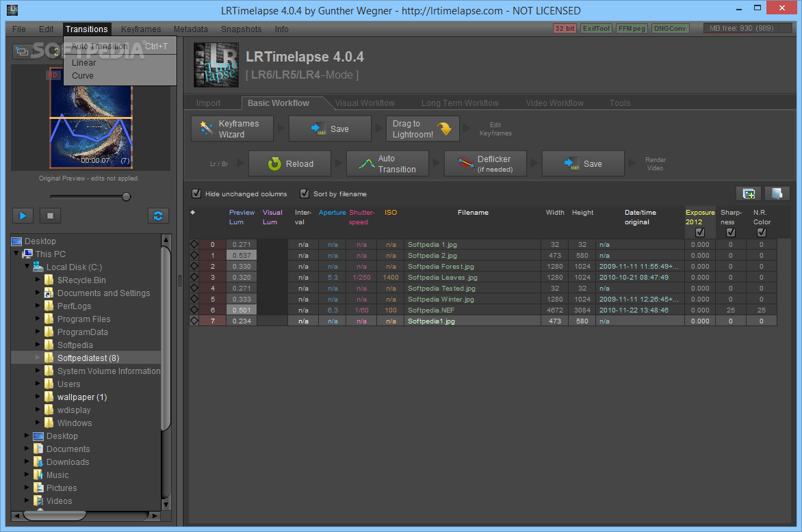The width and height of the screenshot is (802, 532).
Task: Click keyframe diamond for row 0
Action: (194, 244)
